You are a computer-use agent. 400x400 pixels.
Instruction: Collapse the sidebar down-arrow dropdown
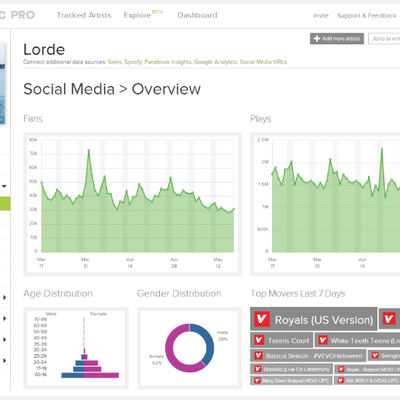(x=4, y=186)
